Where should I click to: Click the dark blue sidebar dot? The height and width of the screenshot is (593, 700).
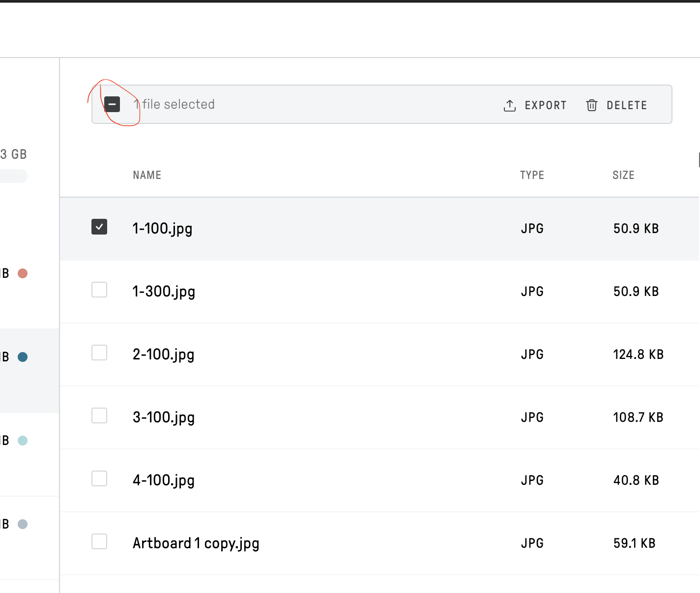[x=23, y=357]
